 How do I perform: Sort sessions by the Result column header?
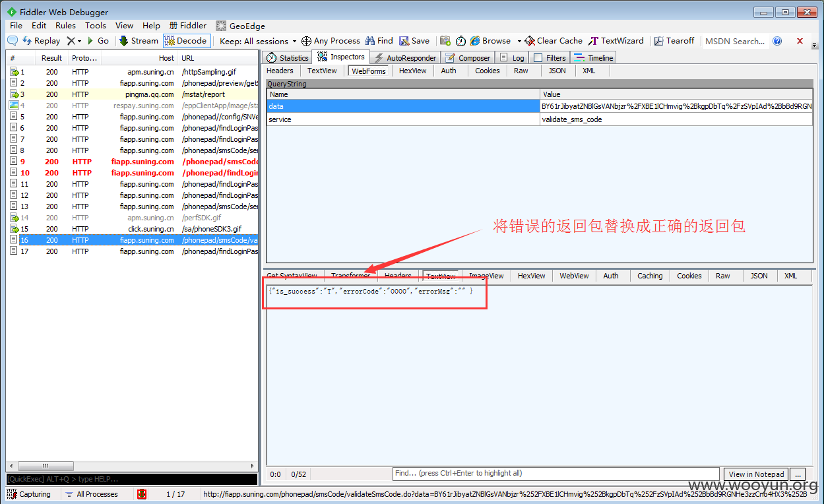(51, 58)
